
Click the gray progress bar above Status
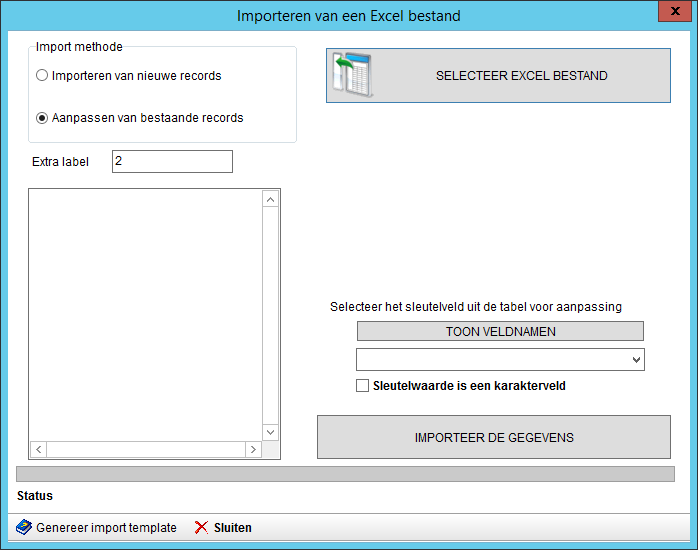345,474
